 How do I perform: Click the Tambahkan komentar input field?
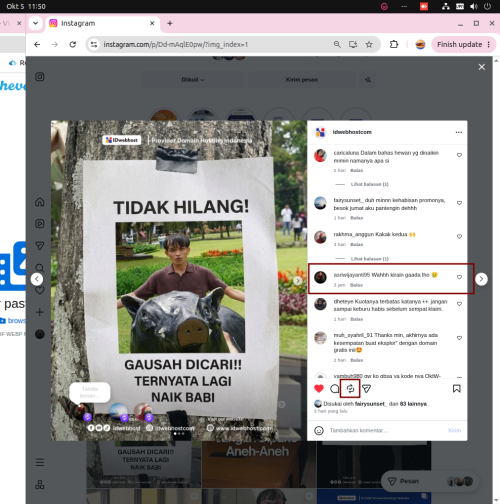(x=387, y=431)
